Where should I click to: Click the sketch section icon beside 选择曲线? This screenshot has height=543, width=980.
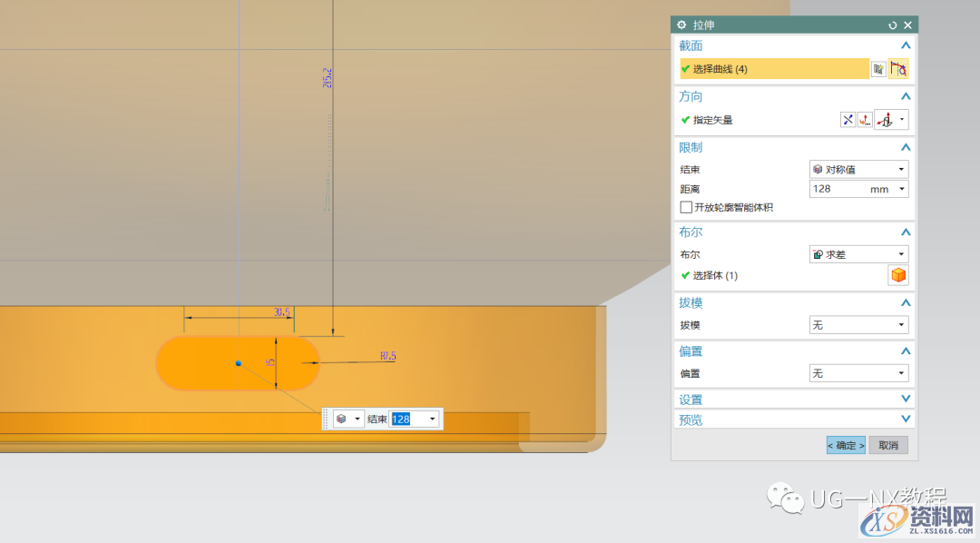pos(878,69)
